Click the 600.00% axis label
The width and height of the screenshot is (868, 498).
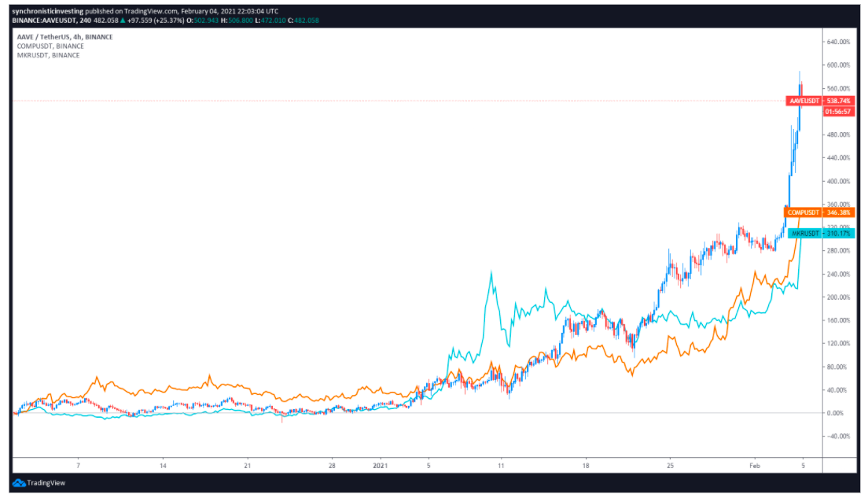point(839,65)
